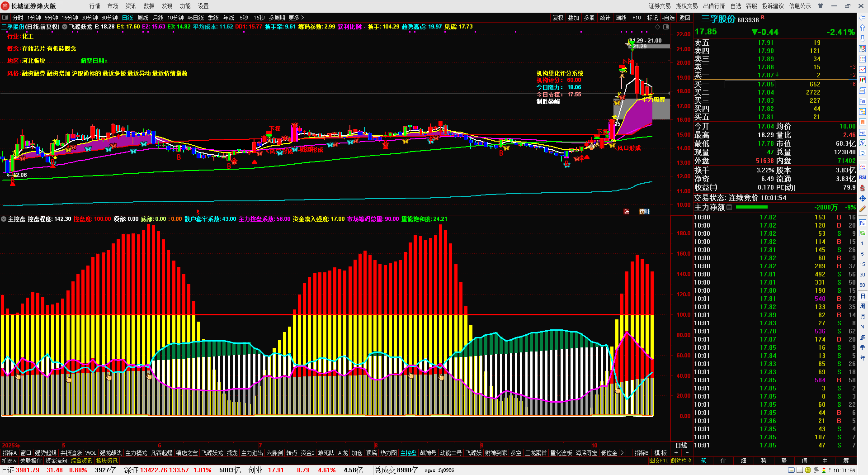Expand the 扩展 panel toggle
Viewport: 868px width, 475px height.
pyautogui.click(x=9, y=461)
